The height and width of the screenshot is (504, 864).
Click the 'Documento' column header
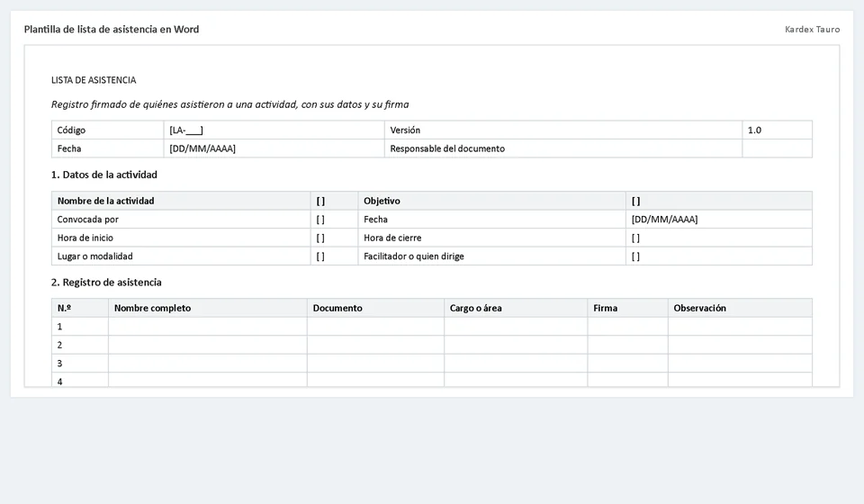point(376,308)
